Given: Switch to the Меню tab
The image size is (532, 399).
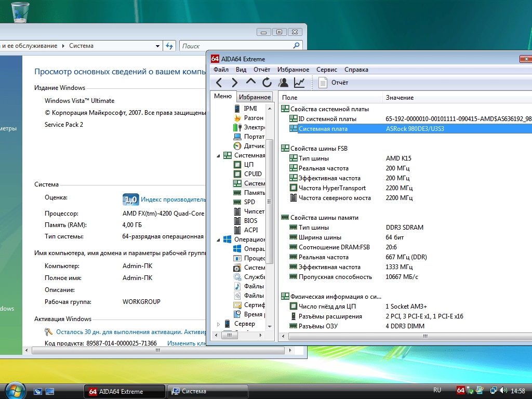Looking at the screenshot, I should pos(222,96).
